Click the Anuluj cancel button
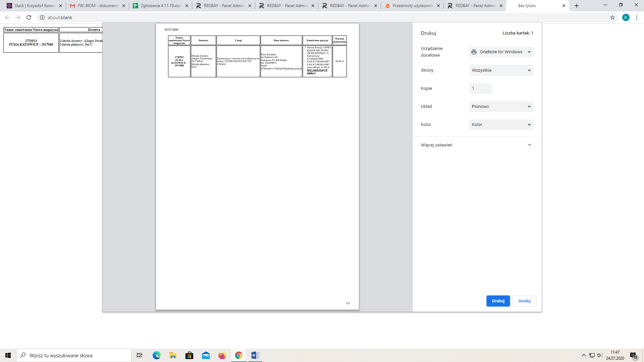The height and width of the screenshot is (362, 644). click(x=524, y=301)
